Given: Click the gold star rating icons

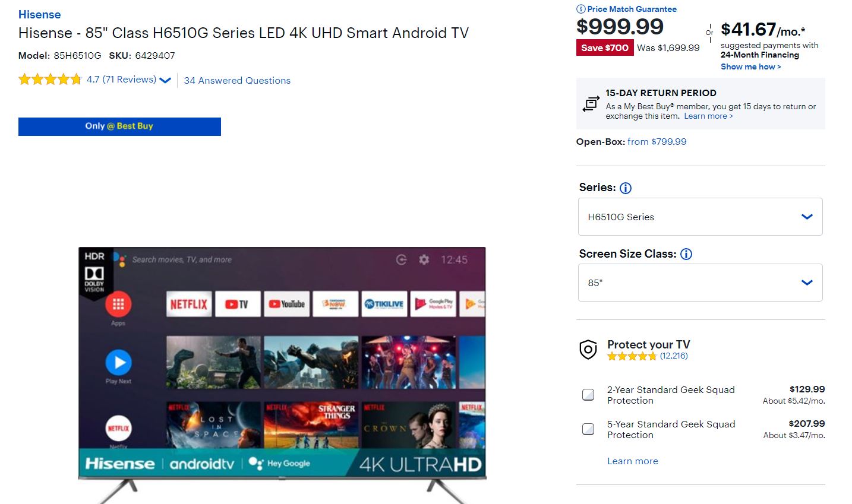Looking at the screenshot, I should [x=50, y=80].
